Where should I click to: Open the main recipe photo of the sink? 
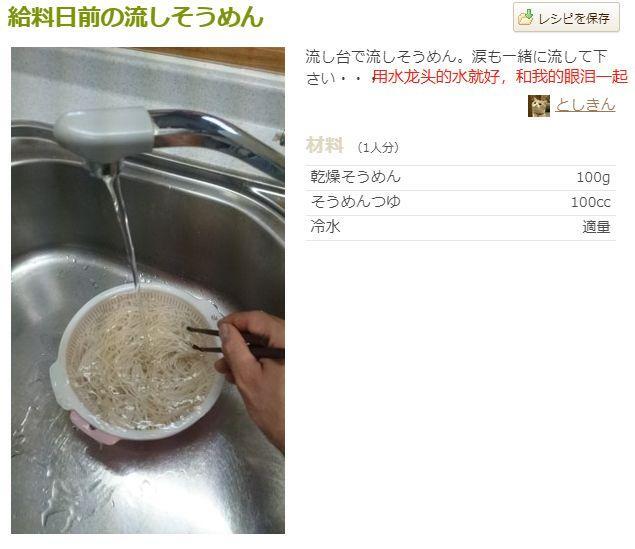click(148, 290)
